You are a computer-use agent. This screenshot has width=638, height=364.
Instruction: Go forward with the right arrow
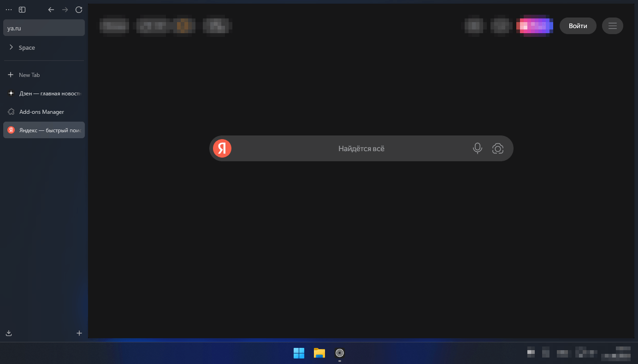(x=65, y=10)
